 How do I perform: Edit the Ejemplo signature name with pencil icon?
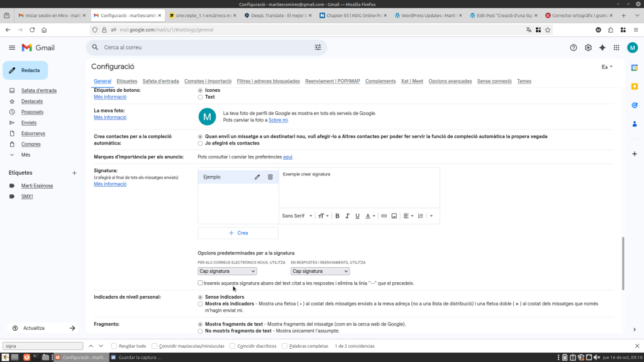click(257, 177)
